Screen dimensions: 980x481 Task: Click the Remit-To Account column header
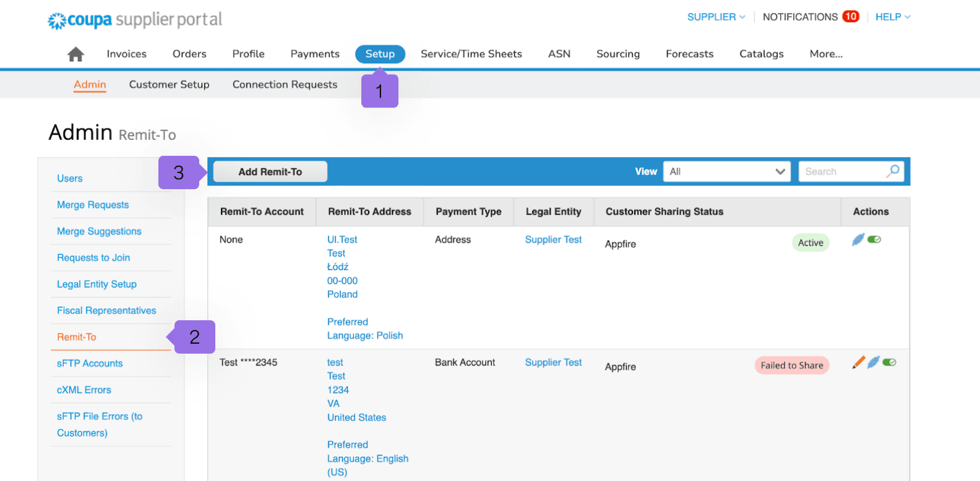262,211
